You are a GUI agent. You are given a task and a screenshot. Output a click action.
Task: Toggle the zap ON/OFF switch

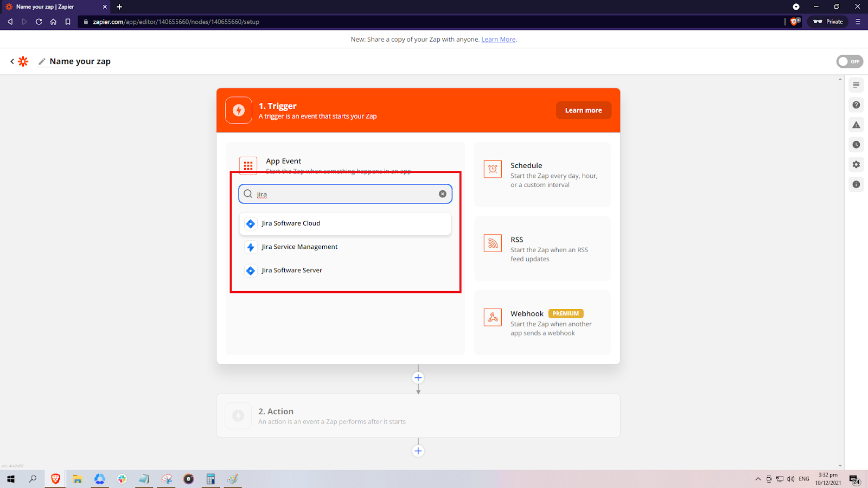click(850, 61)
